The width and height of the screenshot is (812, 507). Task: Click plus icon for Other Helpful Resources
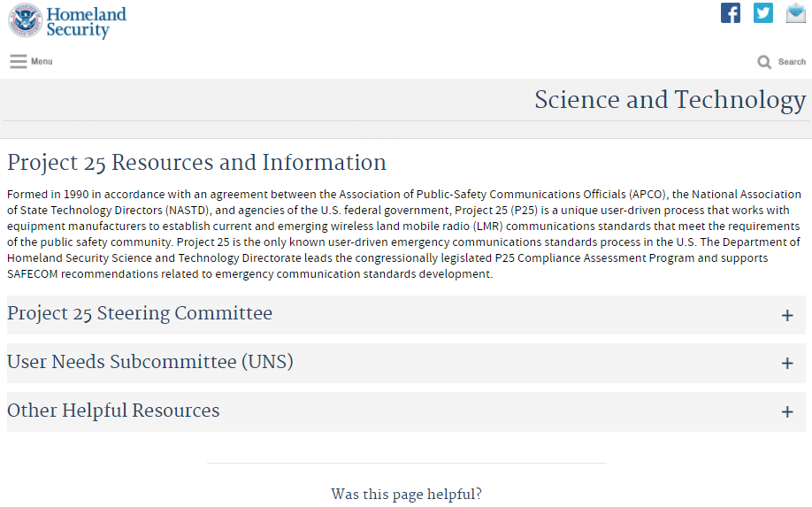click(x=787, y=411)
